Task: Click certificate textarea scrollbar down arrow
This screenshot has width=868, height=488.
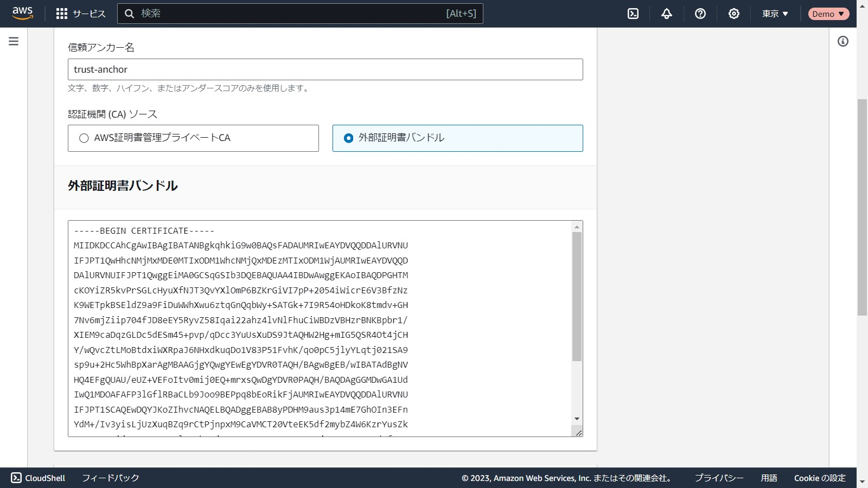Action: tap(577, 419)
